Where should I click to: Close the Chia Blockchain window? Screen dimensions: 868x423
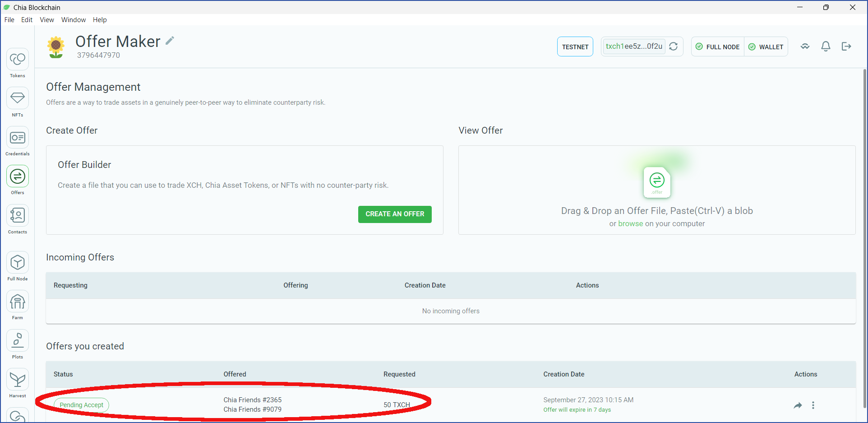click(x=853, y=7)
